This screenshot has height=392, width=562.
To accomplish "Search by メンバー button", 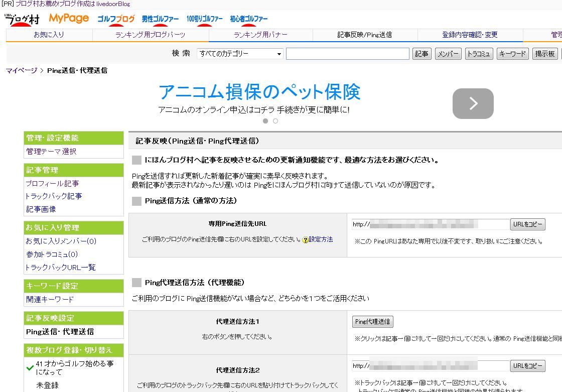I will 448,54.
